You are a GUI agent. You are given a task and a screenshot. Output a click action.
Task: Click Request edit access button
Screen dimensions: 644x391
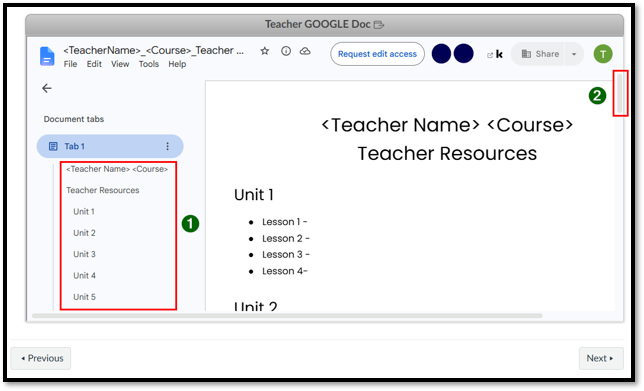click(377, 54)
